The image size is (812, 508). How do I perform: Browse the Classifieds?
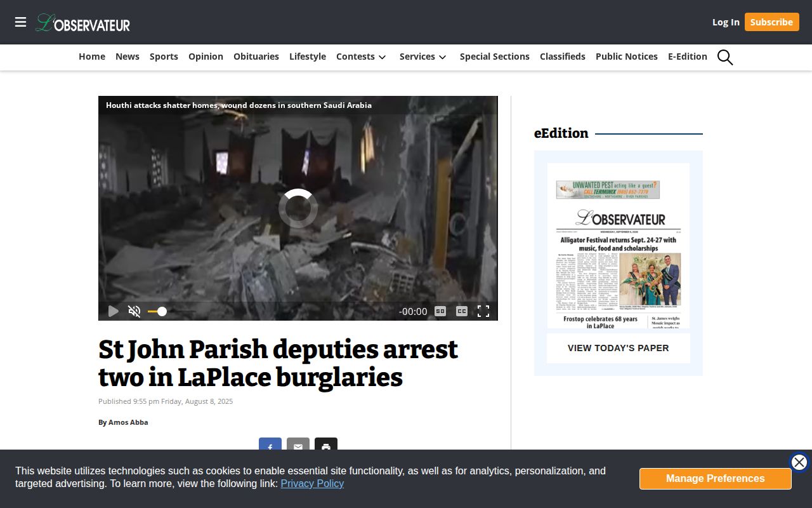click(x=563, y=57)
